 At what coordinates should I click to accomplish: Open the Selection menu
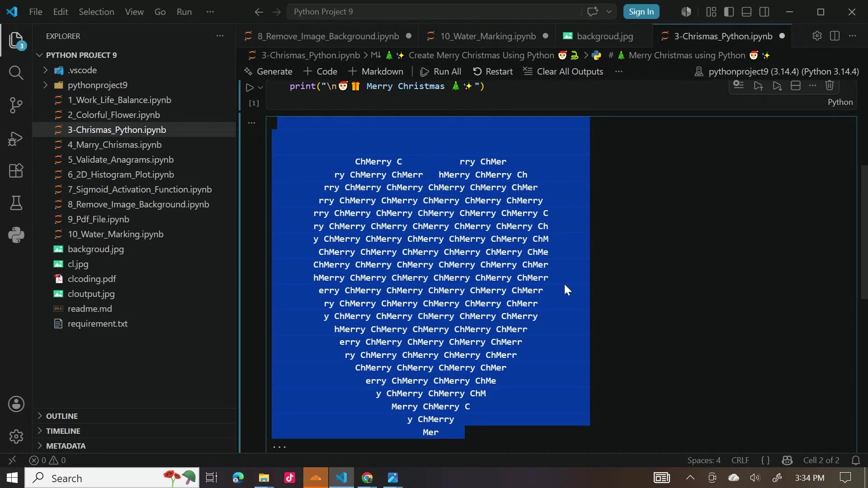pos(96,12)
